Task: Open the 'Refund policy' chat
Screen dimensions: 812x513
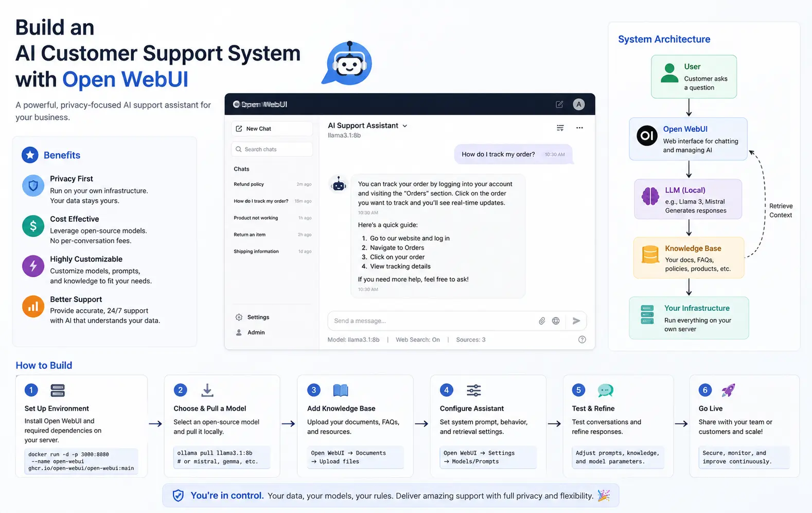Action: pos(272,184)
